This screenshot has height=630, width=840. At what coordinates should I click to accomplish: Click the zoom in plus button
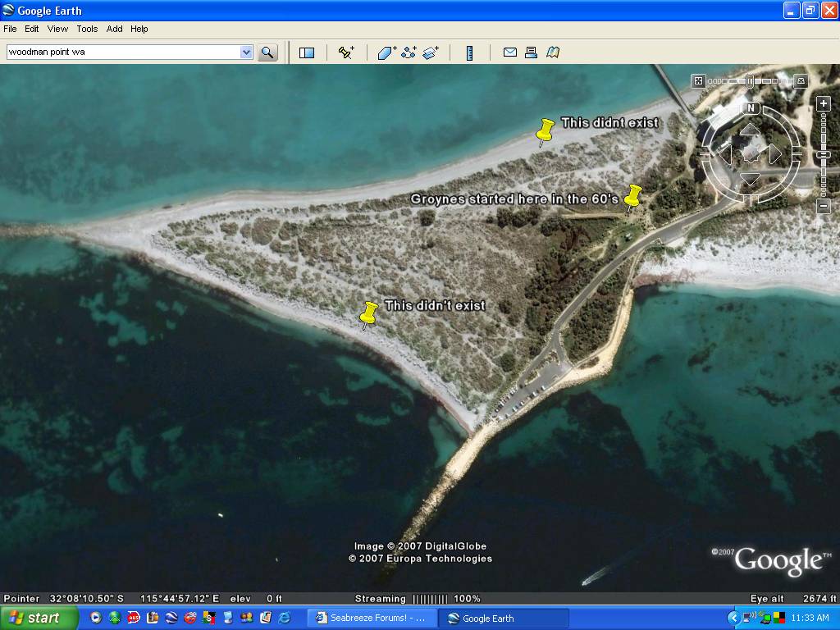tap(824, 104)
